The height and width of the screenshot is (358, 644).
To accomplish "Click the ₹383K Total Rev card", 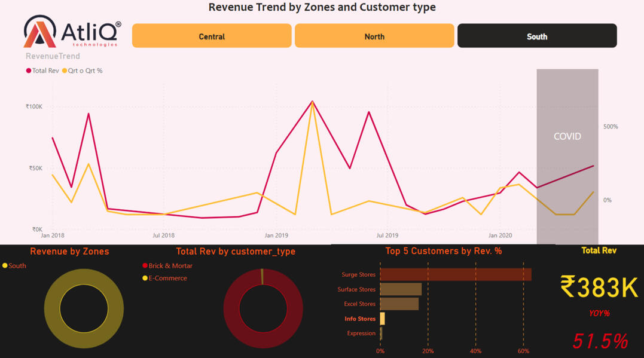I will click(x=599, y=287).
